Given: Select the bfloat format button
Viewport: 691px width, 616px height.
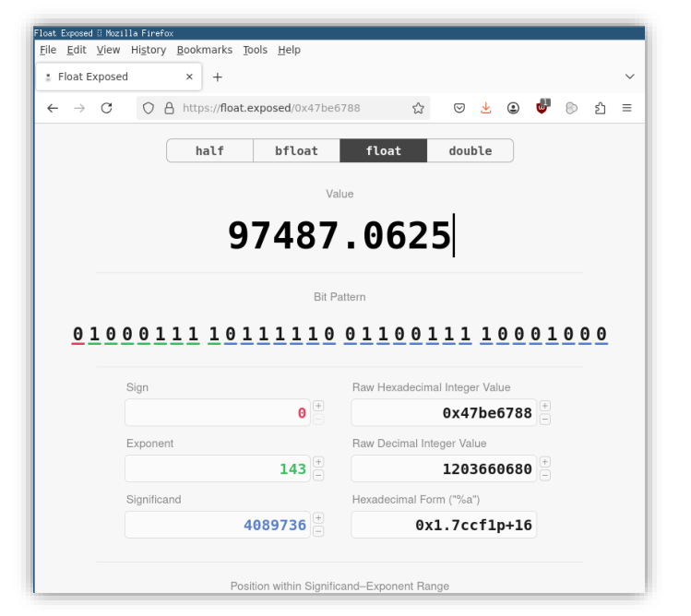Looking at the screenshot, I should pos(296,150).
